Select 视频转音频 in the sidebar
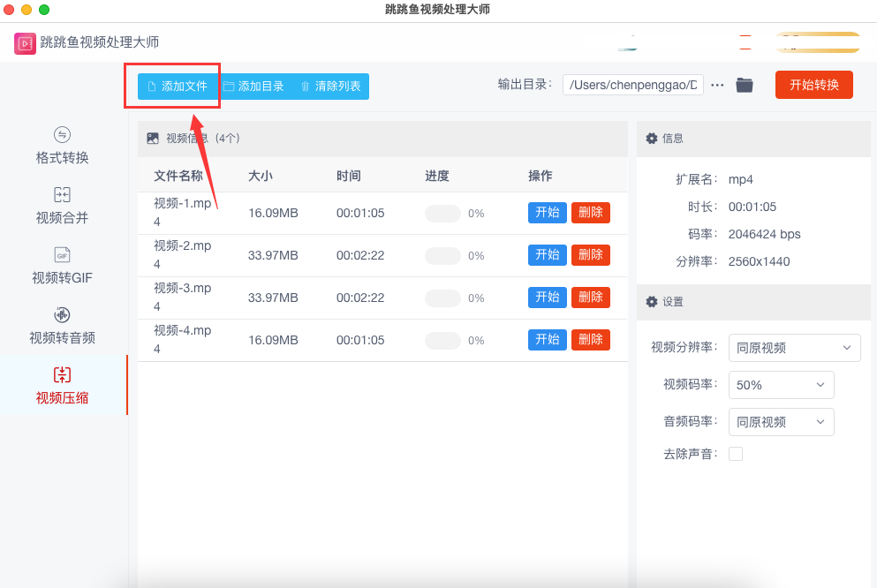 pos(62,326)
